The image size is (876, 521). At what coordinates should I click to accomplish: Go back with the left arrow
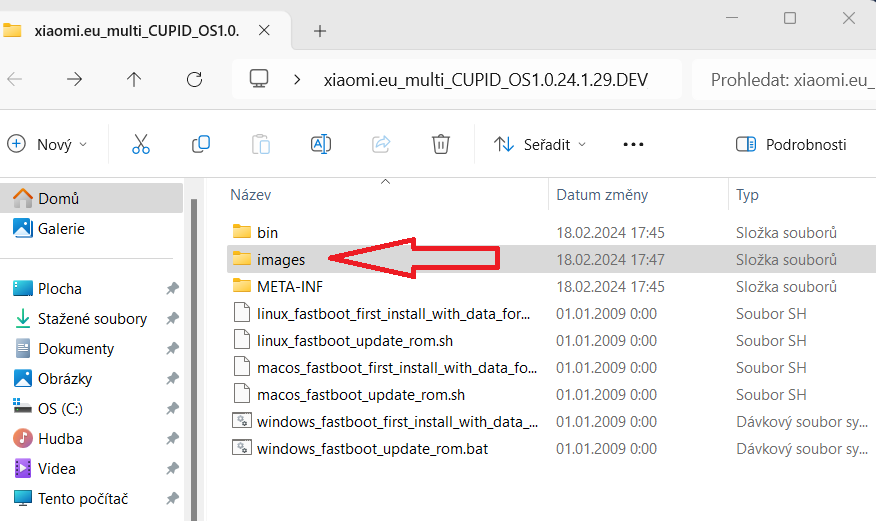pyautogui.click(x=15, y=79)
